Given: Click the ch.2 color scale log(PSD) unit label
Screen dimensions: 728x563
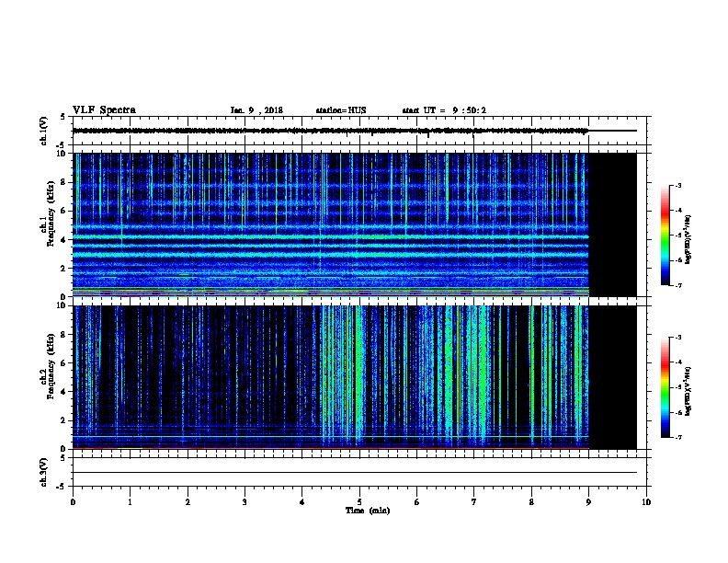Looking at the screenshot, I should click(x=688, y=391).
